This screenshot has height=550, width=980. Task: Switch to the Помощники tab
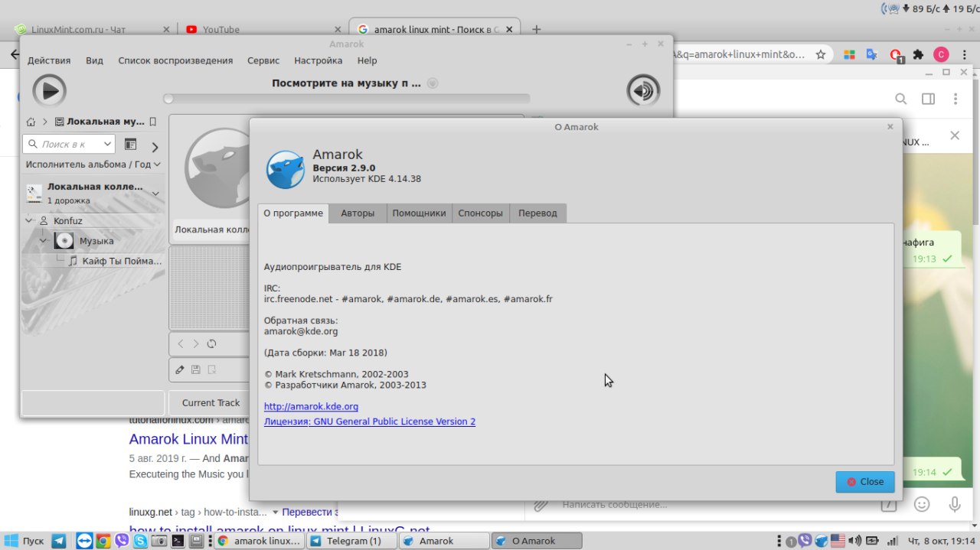point(419,213)
